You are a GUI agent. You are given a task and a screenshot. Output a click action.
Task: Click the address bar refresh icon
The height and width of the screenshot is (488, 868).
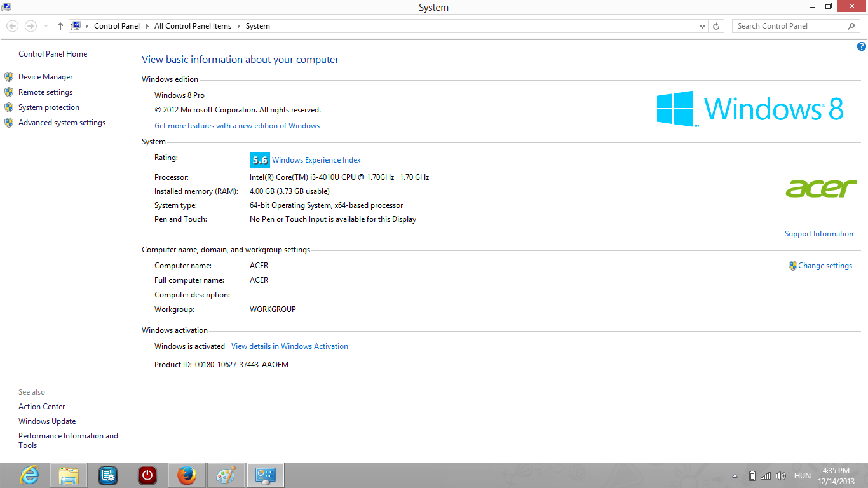pos(716,26)
